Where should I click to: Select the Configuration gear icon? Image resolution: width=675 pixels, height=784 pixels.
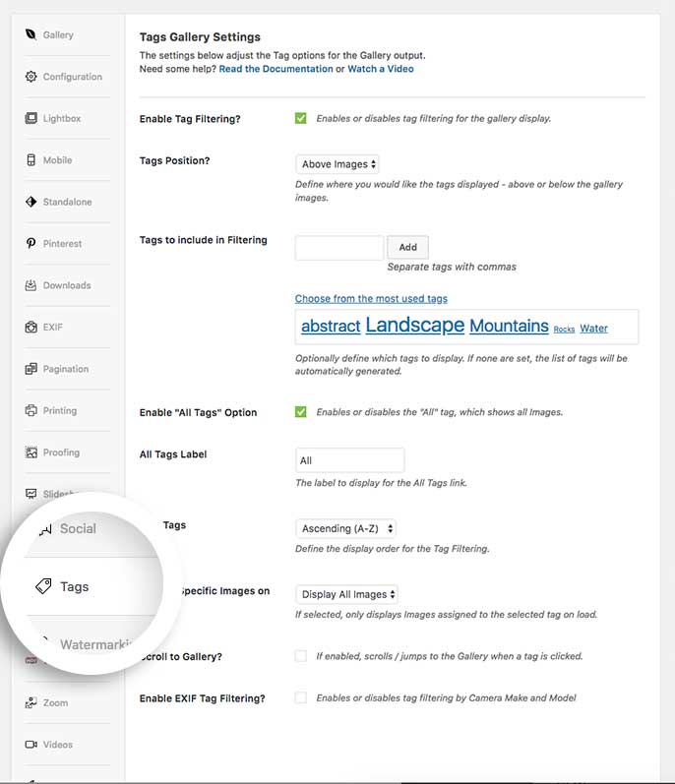(31, 77)
